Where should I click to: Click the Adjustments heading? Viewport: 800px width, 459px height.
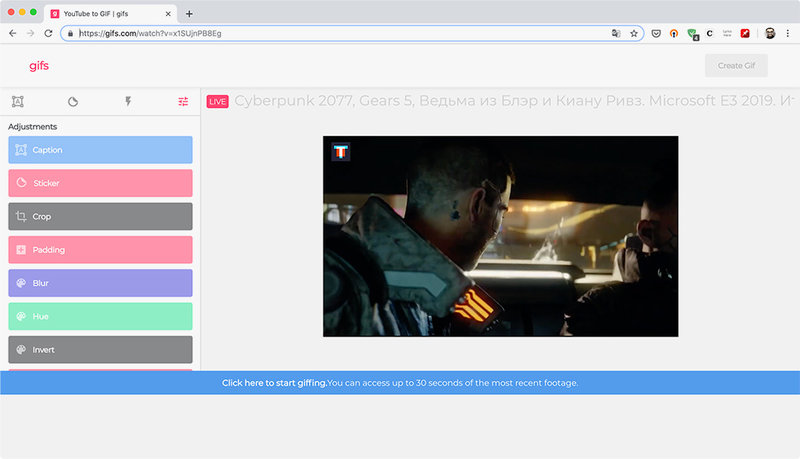pos(33,126)
